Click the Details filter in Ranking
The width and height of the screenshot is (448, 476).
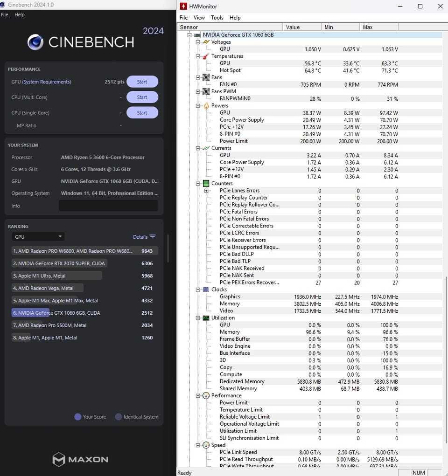[144, 237]
